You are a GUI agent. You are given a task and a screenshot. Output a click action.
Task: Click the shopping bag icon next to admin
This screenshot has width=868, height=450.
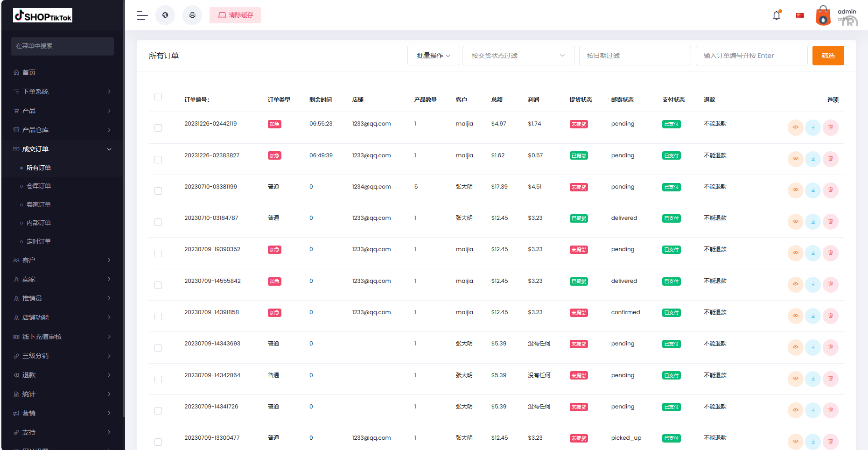(823, 15)
